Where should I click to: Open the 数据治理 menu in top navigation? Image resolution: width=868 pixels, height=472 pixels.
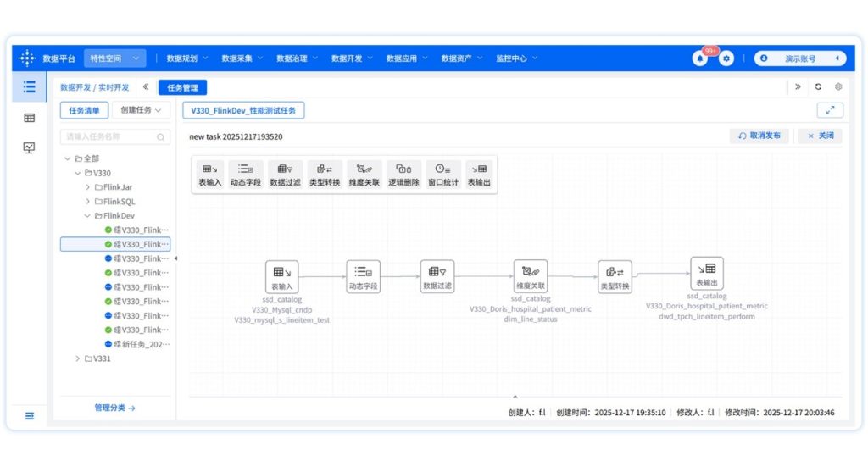point(297,58)
